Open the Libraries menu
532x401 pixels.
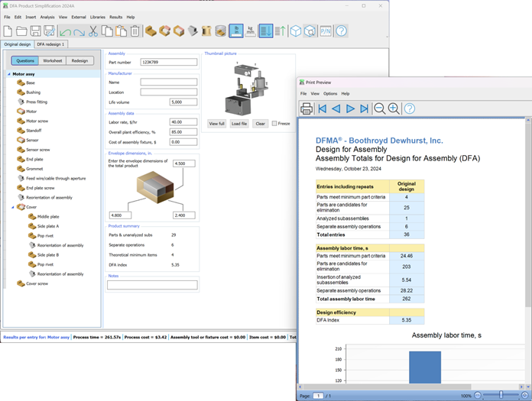point(98,17)
